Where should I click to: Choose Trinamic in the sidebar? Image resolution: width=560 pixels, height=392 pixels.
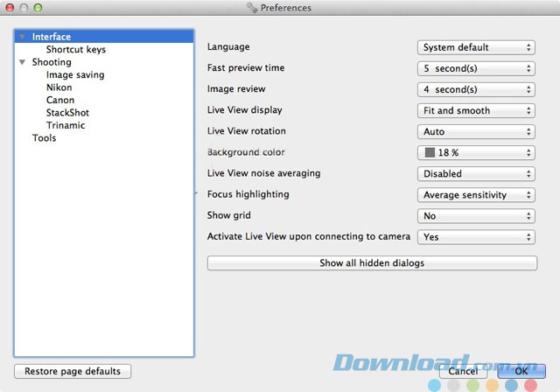pyautogui.click(x=66, y=125)
